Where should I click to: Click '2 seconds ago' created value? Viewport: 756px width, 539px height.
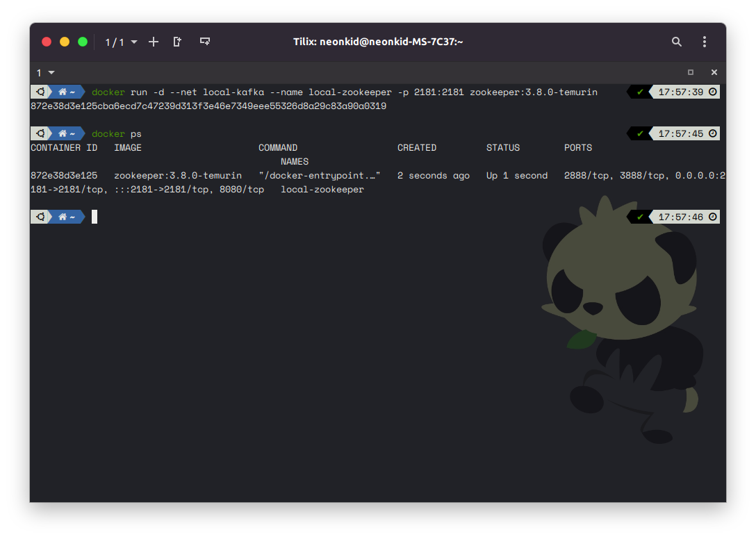pos(434,176)
